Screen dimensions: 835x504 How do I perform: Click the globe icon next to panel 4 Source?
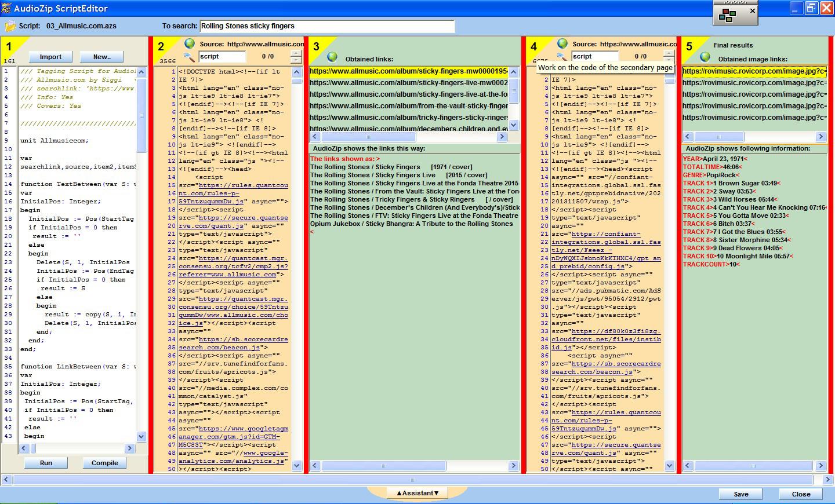tap(562, 43)
